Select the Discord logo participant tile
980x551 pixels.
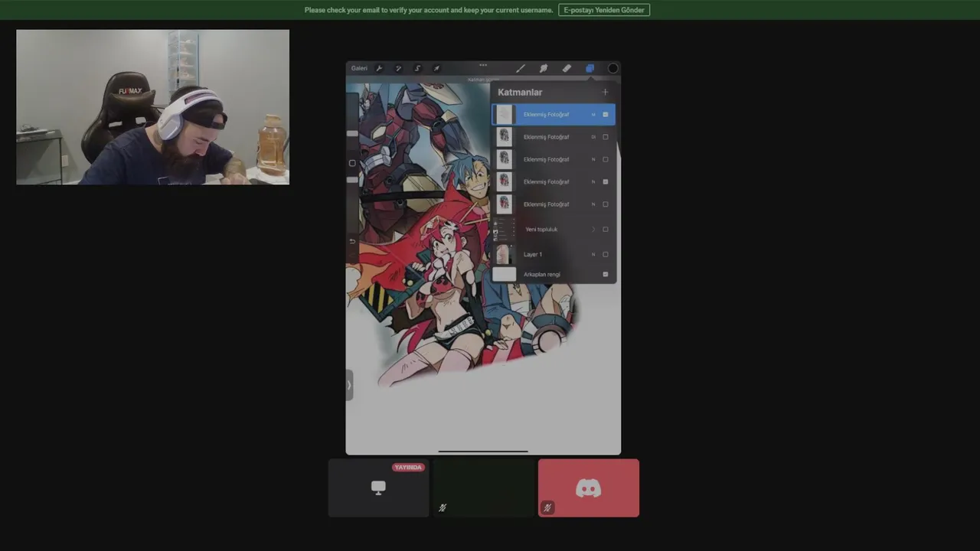588,488
